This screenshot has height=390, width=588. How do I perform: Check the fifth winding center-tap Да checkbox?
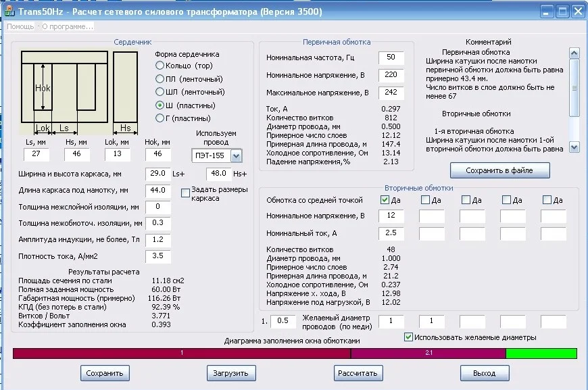click(547, 200)
